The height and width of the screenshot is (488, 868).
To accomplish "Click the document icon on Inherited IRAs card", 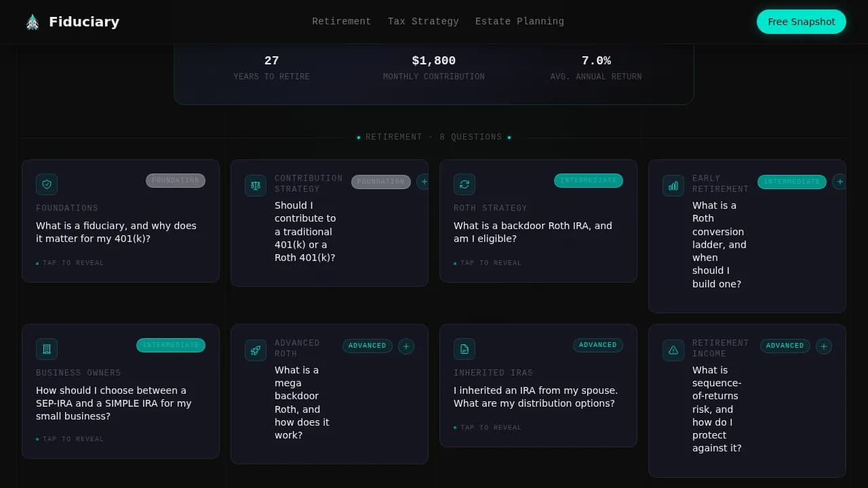I will tap(465, 348).
